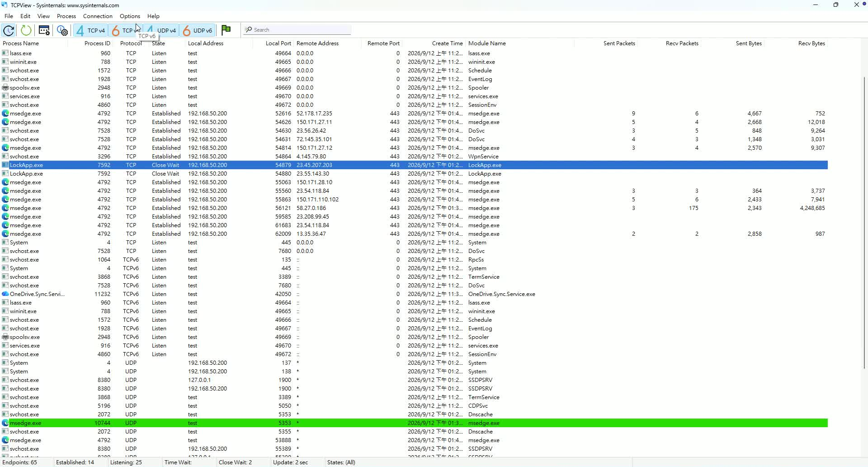Viewport: 868px width, 467px height.
Task: Click the svchost icon on local port 54864 row
Action: (x=5, y=157)
